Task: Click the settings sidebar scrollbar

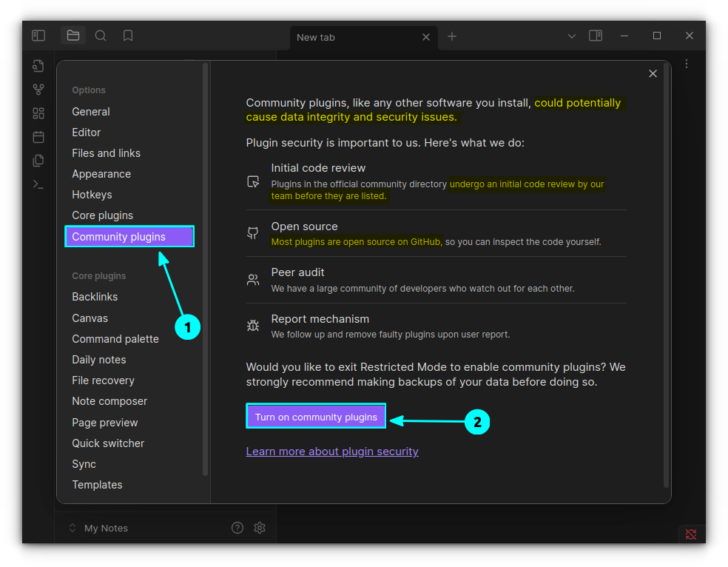Action: pyautogui.click(x=206, y=266)
